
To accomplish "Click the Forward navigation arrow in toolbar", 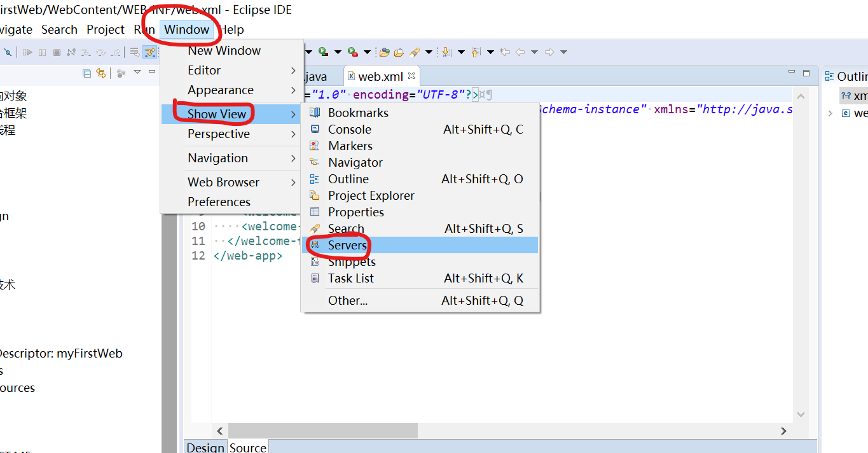I will click(x=549, y=52).
